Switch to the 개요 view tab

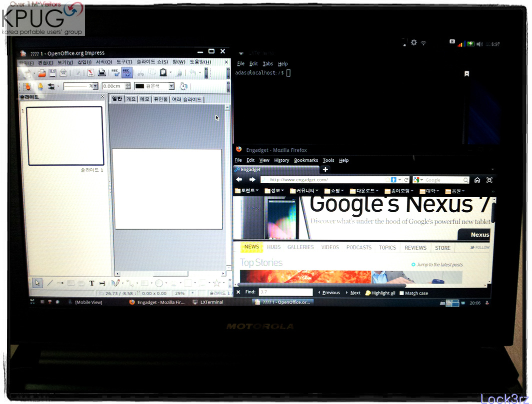pyautogui.click(x=131, y=99)
